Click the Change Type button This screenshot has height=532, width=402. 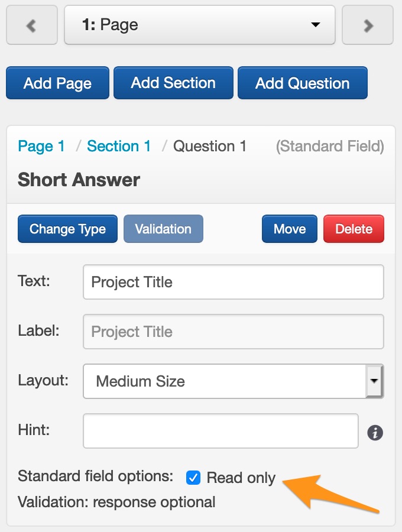pyautogui.click(x=67, y=229)
